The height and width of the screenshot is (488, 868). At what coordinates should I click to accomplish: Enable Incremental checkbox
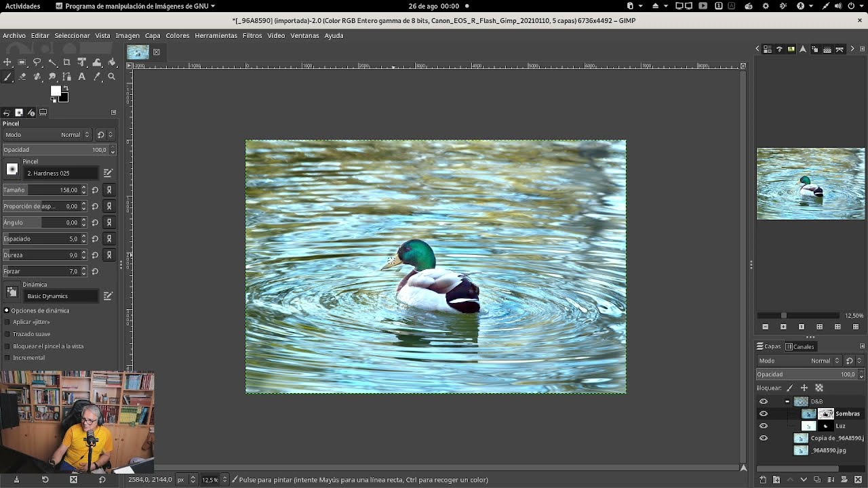8,358
